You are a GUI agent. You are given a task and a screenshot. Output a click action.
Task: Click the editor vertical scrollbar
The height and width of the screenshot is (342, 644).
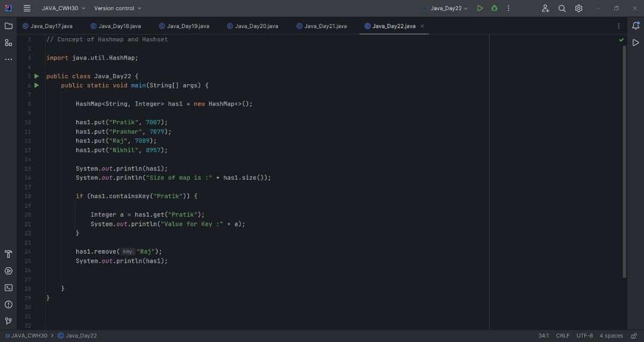pyautogui.click(x=624, y=162)
